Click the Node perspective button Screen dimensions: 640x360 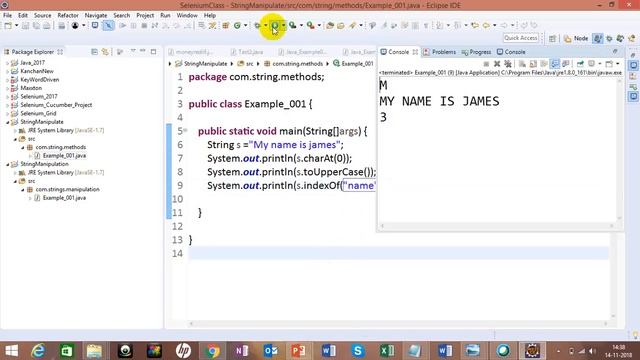(576, 38)
